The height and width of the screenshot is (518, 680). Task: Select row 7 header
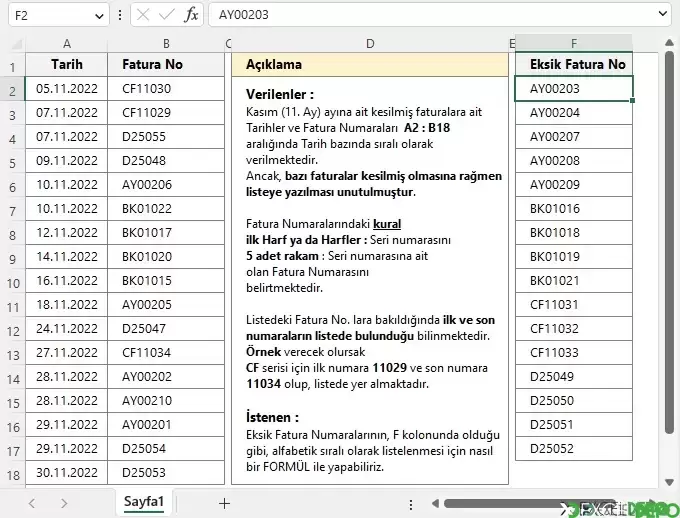click(13, 211)
